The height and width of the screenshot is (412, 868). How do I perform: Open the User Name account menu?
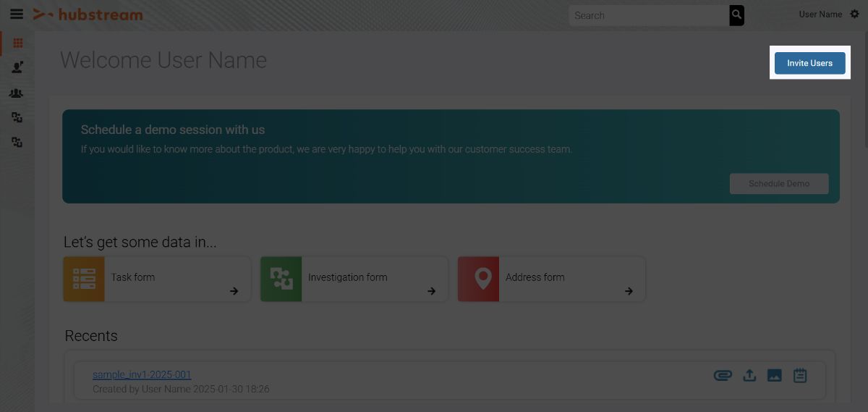click(x=820, y=14)
